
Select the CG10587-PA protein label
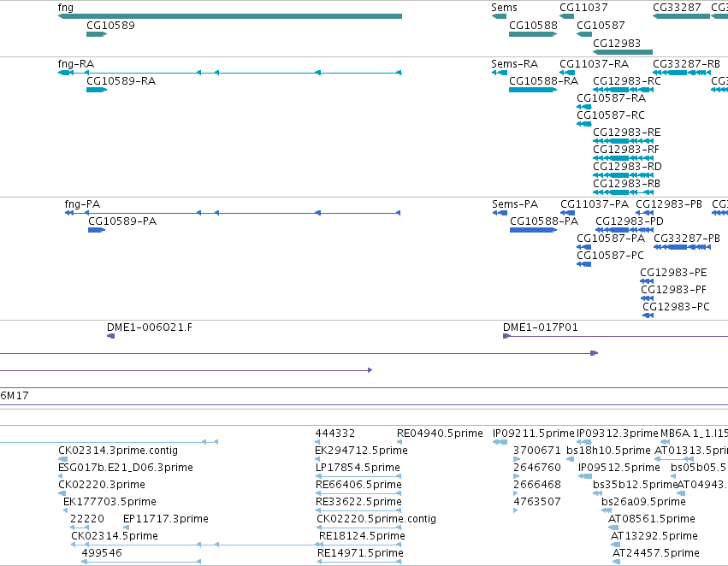click(x=611, y=239)
